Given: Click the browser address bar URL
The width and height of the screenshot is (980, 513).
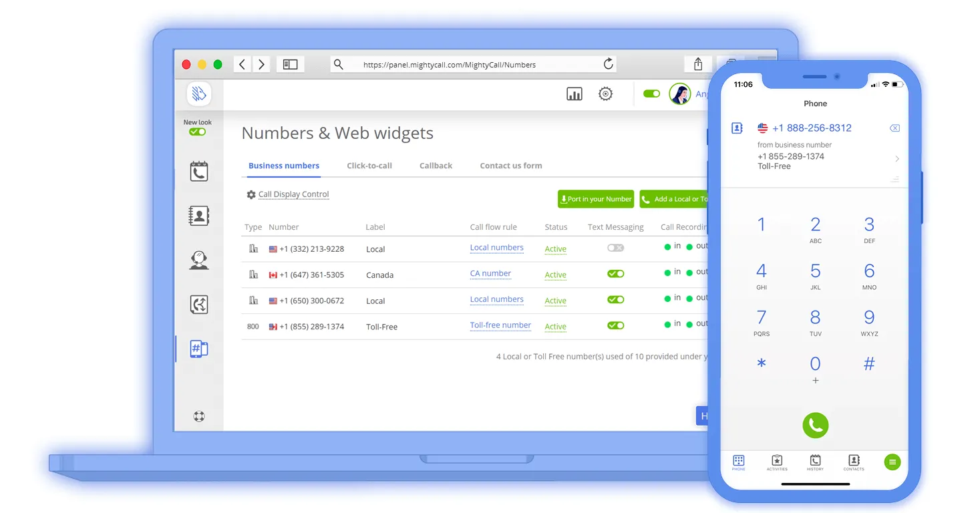Looking at the screenshot, I should tap(450, 65).
